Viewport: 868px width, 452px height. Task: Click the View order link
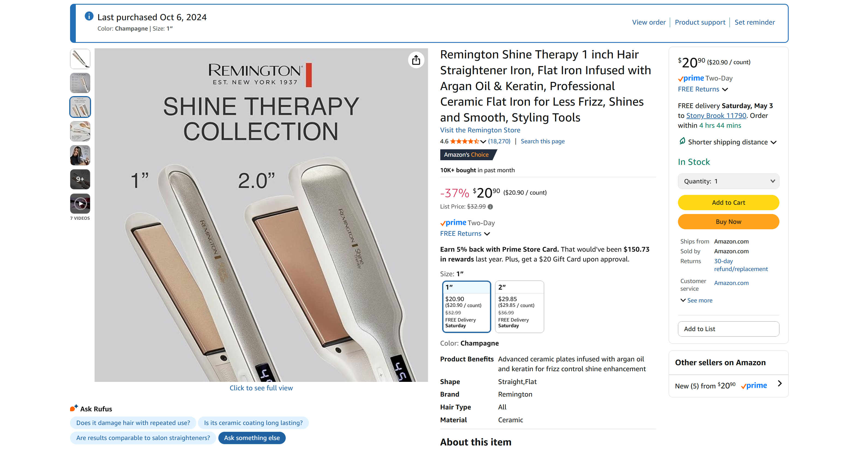[649, 22]
